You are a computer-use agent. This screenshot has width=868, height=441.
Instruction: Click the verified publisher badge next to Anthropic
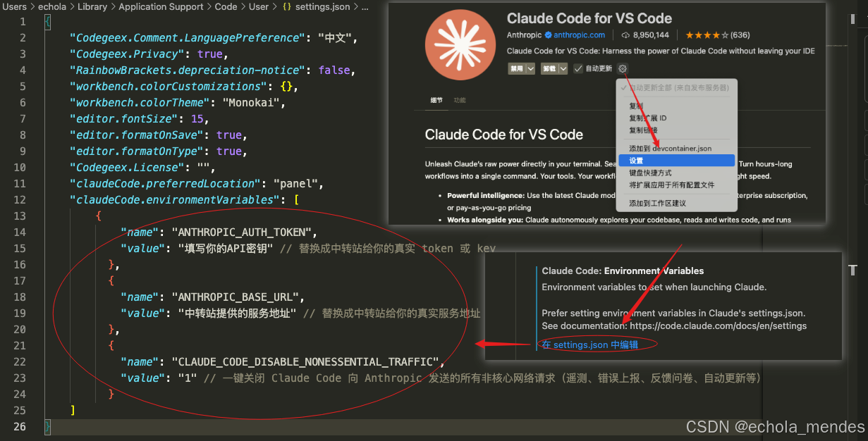(548, 35)
